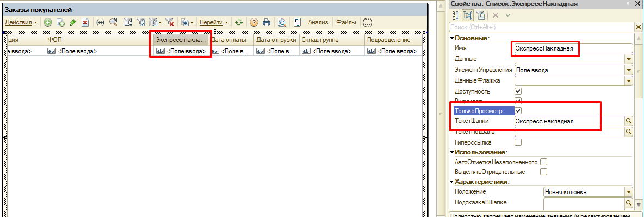Select the Склад группа column header

click(x=332, y=40)
